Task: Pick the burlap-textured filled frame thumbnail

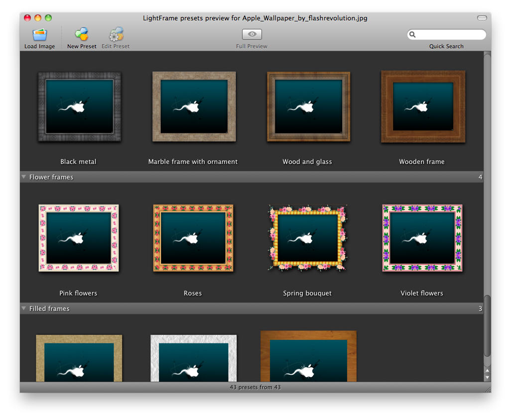Action: pyautogui.click(x=79, y=358)
